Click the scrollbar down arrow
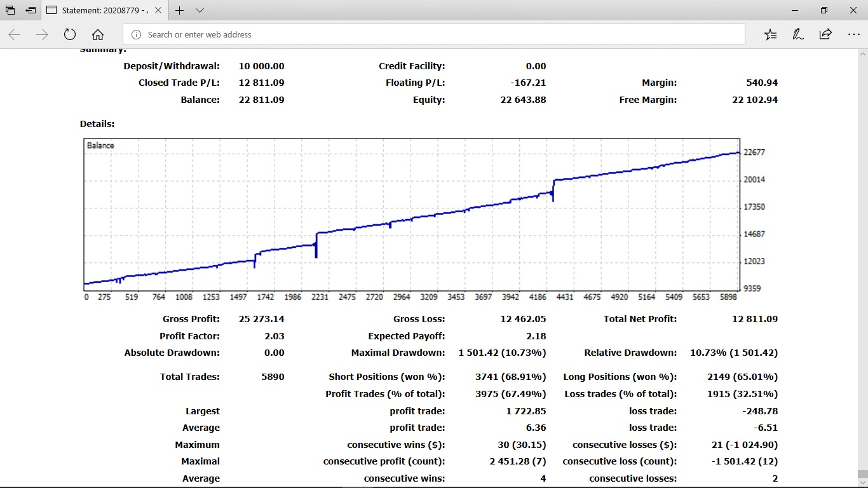The image size is (868, 488). tap(862, 482)
